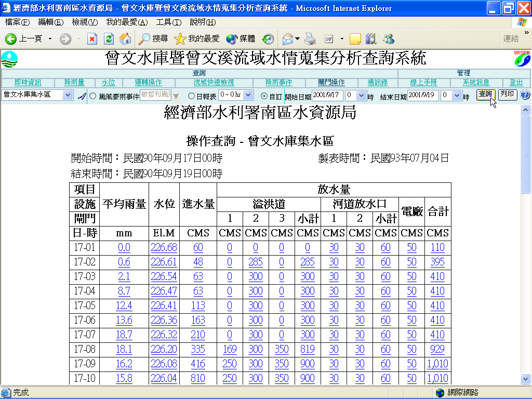Image resolution: width=532 pixels, height=399 pixels.
Task: Go to the 水位 link
Action: (x=108, y=83)
